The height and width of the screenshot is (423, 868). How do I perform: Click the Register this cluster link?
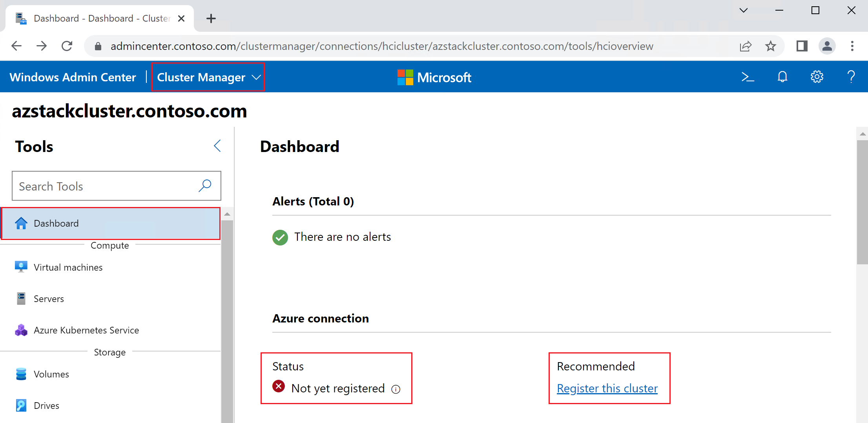pos(607,388)
